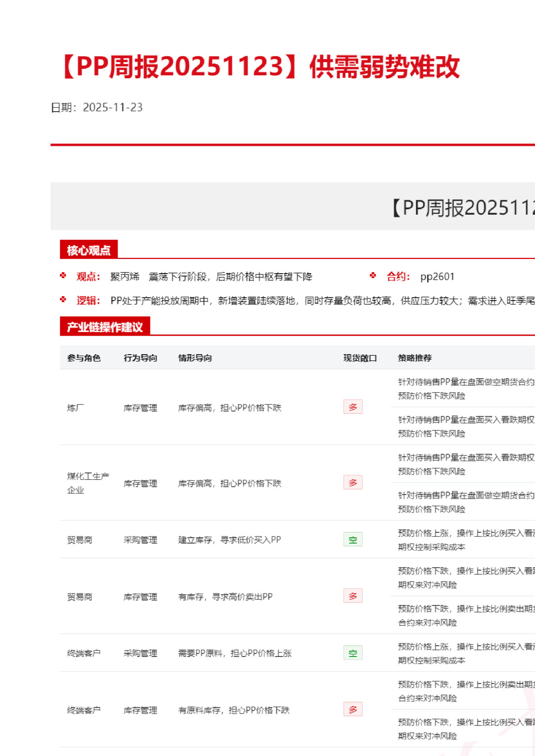Click the green 空 badge in the 建立库存 row
Screen dimensions: 535x756
[x=353, y=540]
